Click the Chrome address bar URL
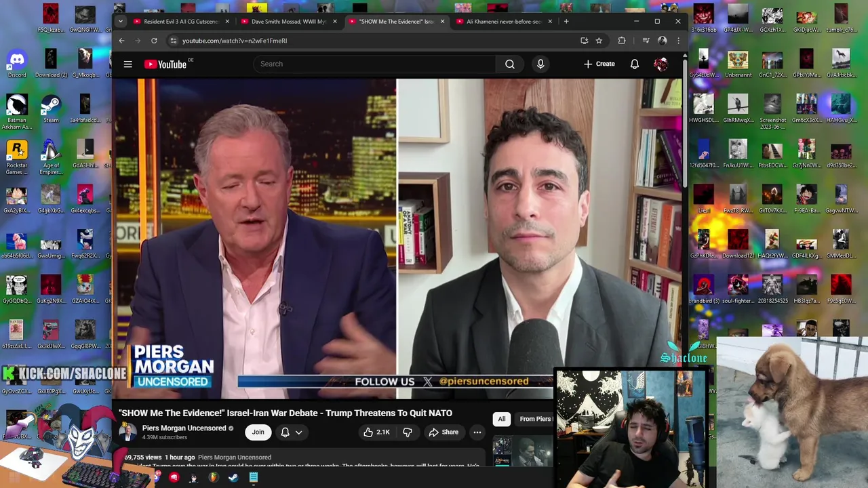This screenshot has width=868, height=488. [235, 41]
